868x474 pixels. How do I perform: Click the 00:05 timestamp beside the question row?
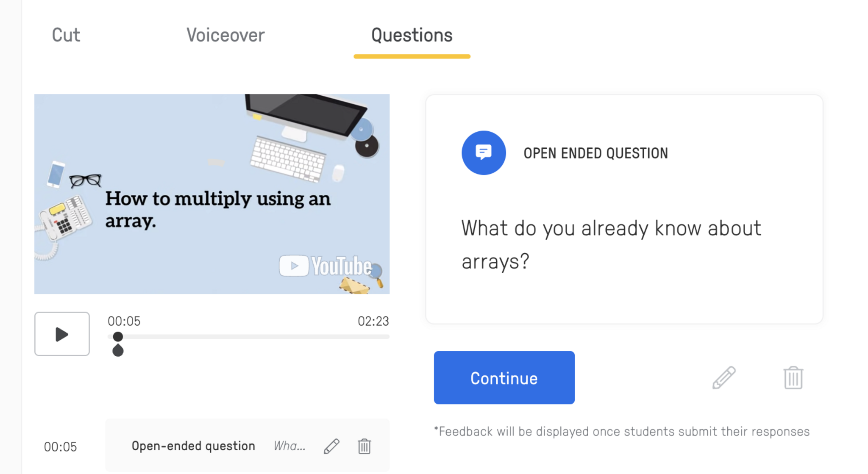61,447
